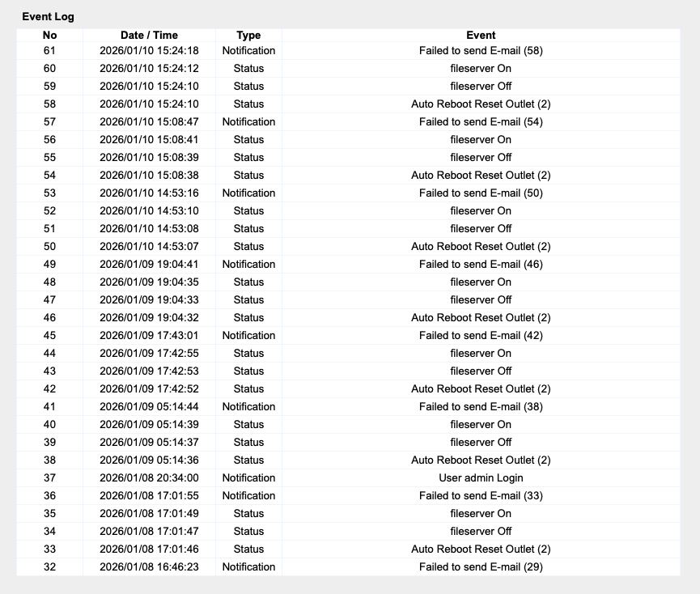Select event row number 60
Screen dimensions: 700x594
50,69
